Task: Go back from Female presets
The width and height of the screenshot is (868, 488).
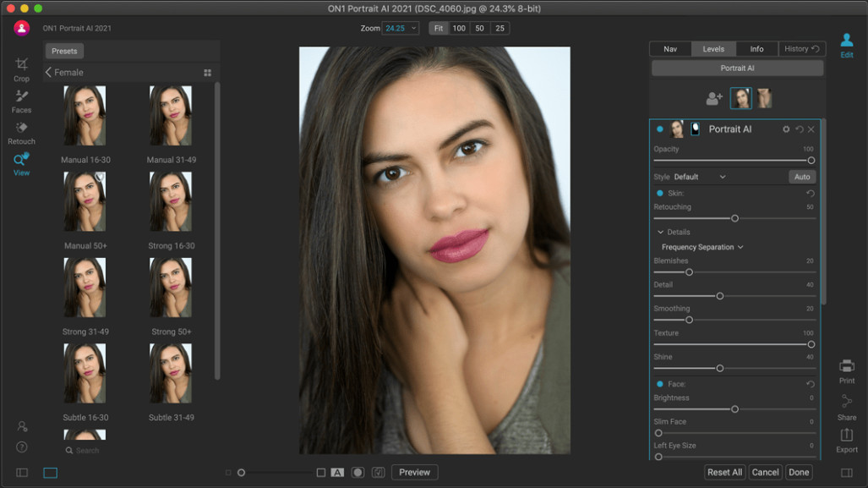Action: pos(49,73)
